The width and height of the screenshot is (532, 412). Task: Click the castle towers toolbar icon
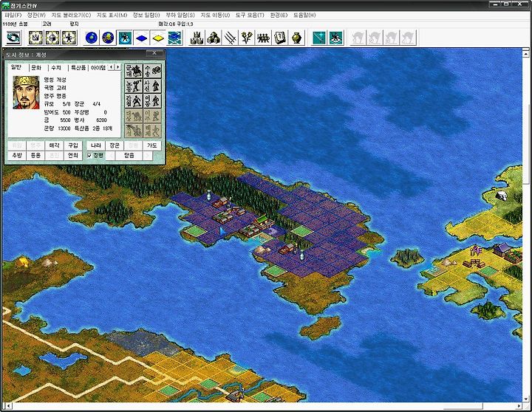[x=197, y=38]
